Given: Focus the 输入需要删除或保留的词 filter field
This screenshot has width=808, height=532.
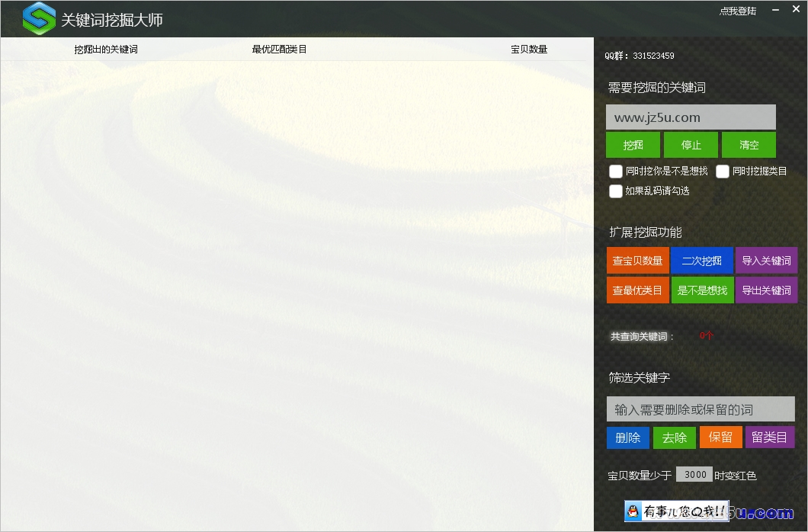Looking at the screenshot, I should click(x=701, y=409).
